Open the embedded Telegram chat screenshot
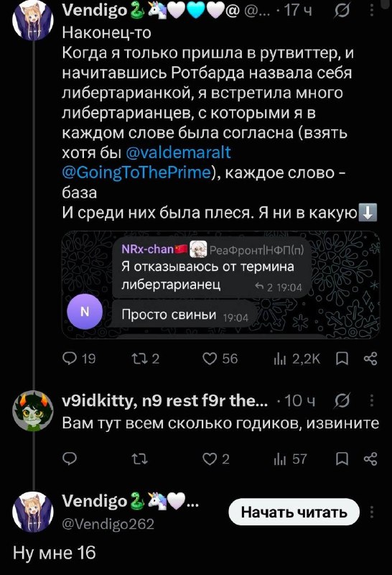392x575 pixels. tap(220, 285)
